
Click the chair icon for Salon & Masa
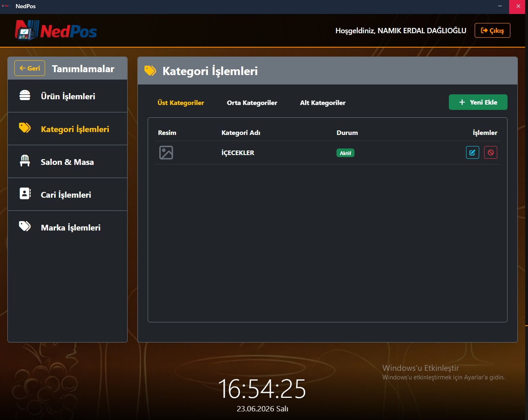(25, 161)
